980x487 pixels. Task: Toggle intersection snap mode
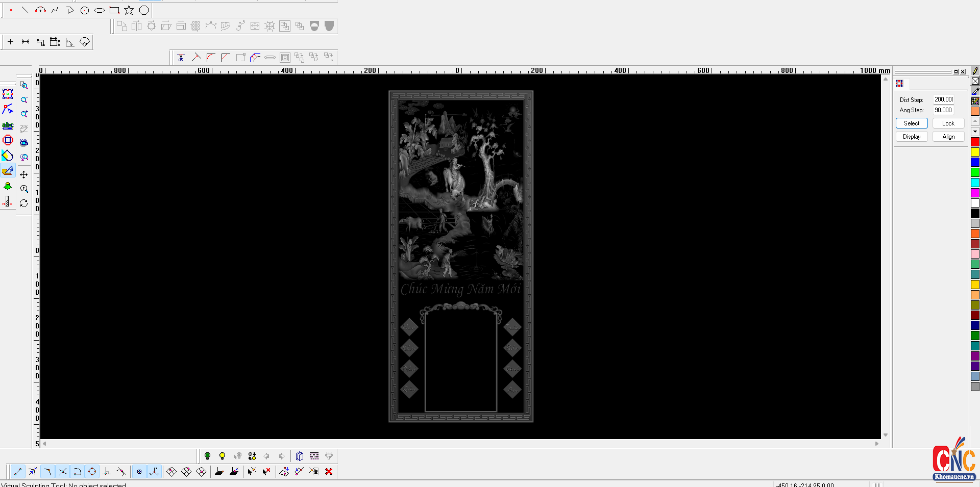click(62, 472)
